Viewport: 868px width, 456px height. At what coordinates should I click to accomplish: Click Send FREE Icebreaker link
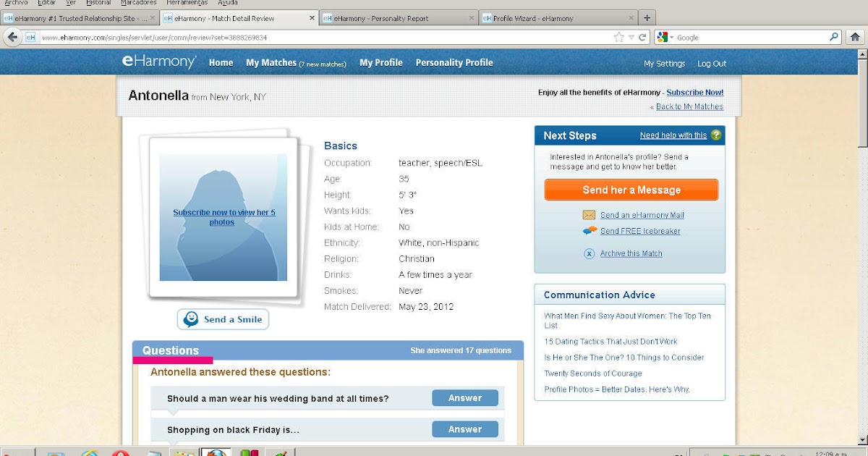(640, 231)
